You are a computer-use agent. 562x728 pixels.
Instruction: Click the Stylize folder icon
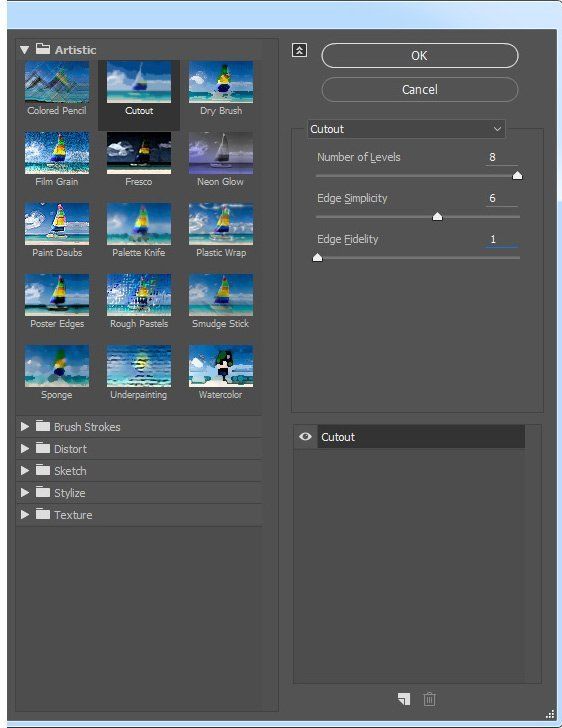[x=43, y=492]
